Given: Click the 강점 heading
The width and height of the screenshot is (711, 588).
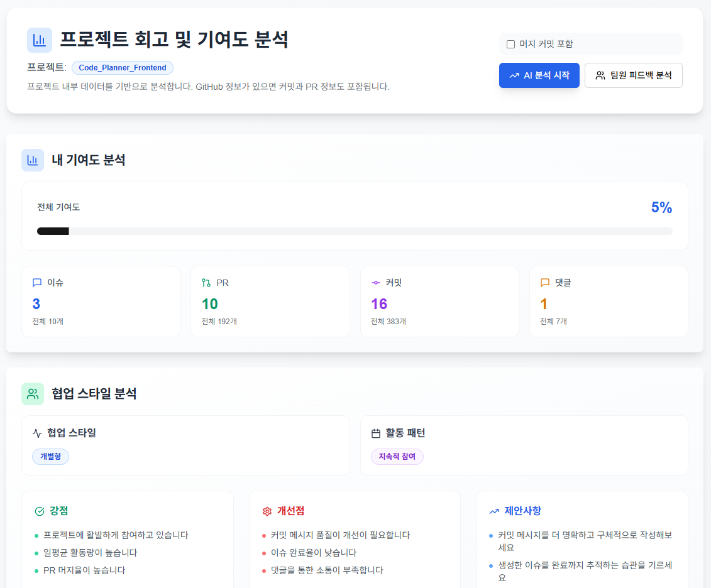Looking at the screenshot, I should pyautogui.click(x=59, y=511).
